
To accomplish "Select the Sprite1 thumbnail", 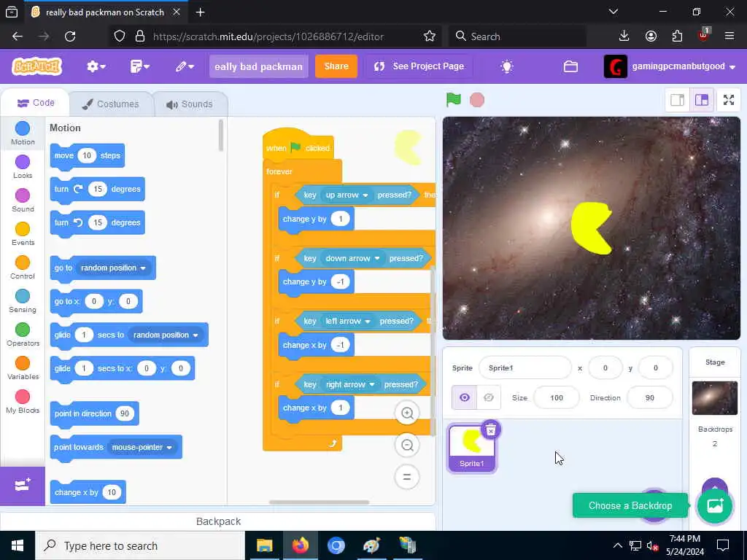I will click(472, 448).
